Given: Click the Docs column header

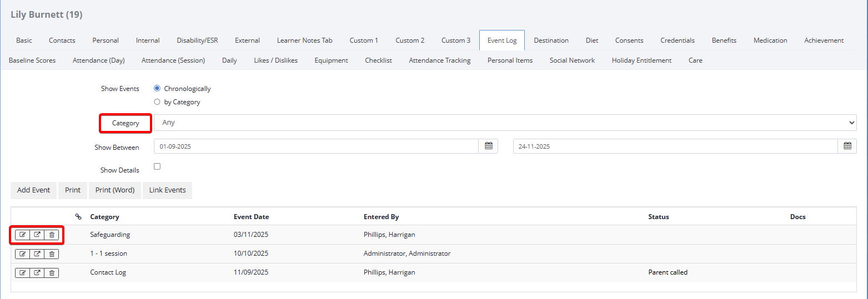Looking at the screenshot, I should 798,217.
